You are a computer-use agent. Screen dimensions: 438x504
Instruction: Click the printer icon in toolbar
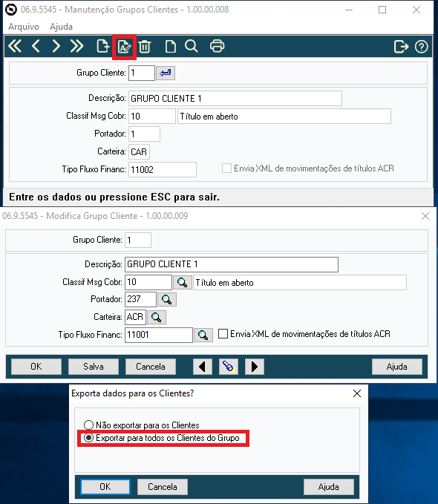click(x=217, y=46)
